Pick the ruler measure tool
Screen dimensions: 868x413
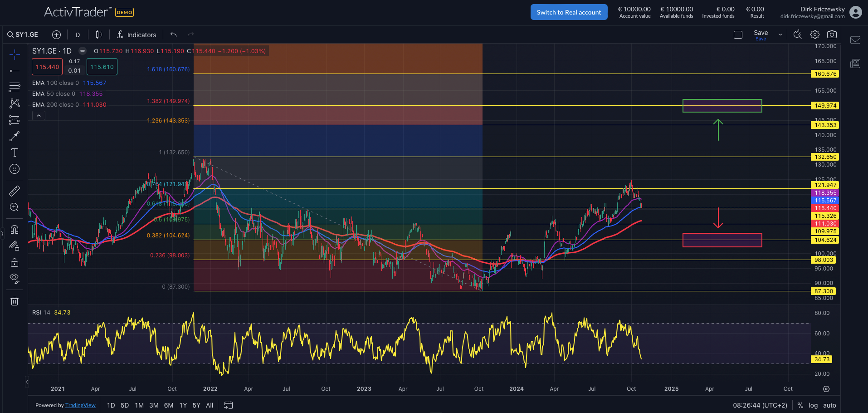15,191
